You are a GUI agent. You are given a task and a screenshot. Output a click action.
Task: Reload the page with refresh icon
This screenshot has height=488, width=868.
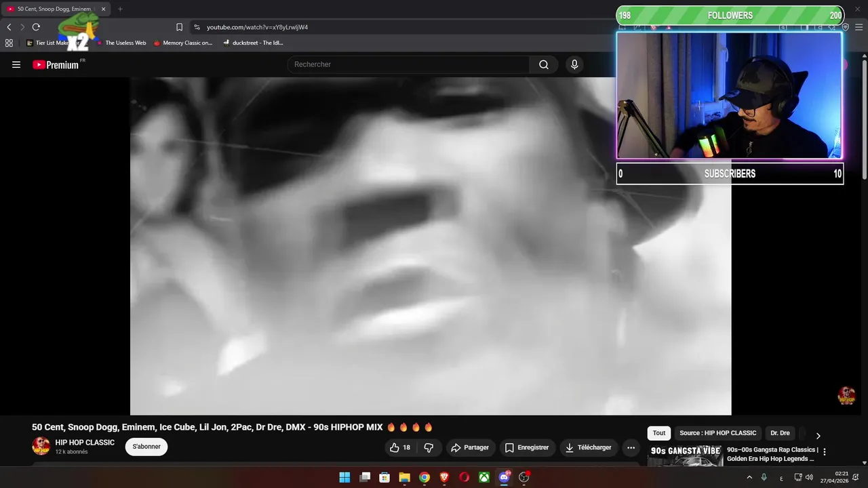(36, 27)
